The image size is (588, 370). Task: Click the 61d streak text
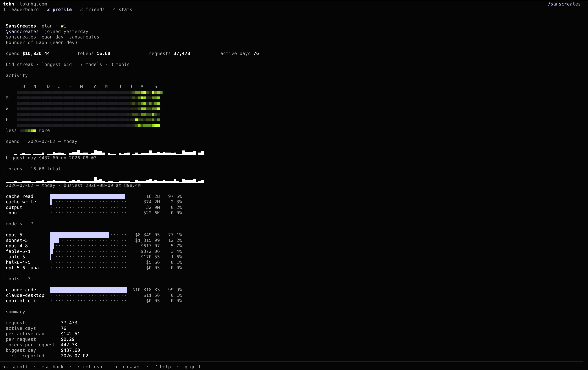pos(20,64)
